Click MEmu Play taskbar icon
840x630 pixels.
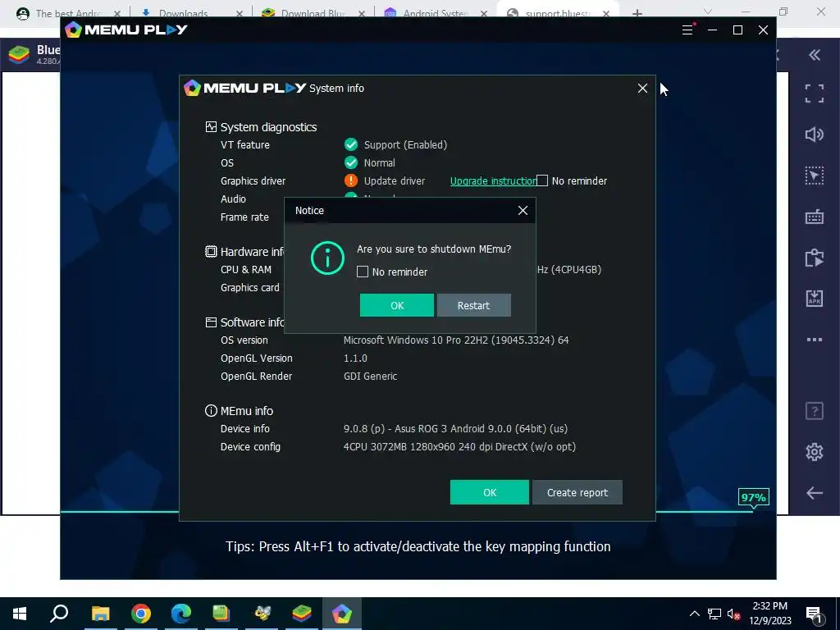pyautogui.click(x=342, y=614)
